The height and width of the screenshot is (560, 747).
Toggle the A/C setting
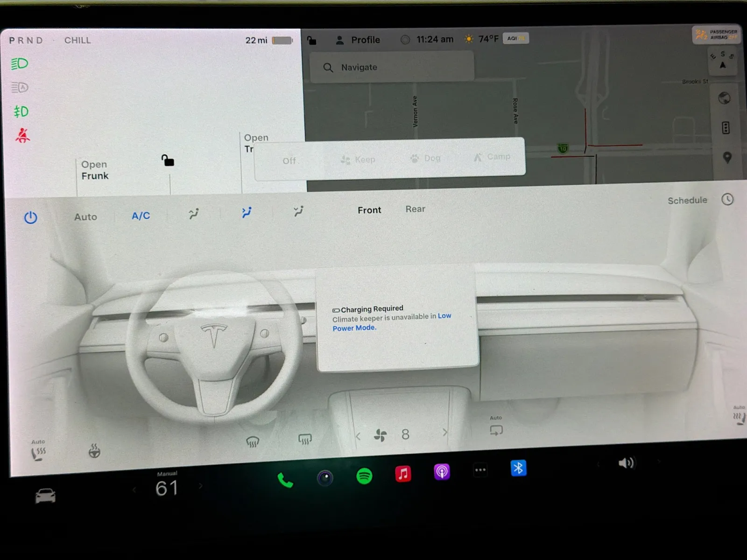pyautogui.click(x=141, y=216)
